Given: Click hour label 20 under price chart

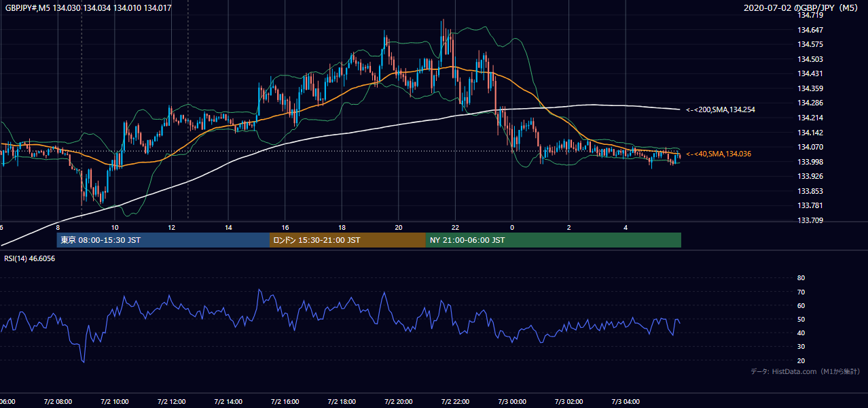Looking at the screenshot, I should [x=399, y=228].
